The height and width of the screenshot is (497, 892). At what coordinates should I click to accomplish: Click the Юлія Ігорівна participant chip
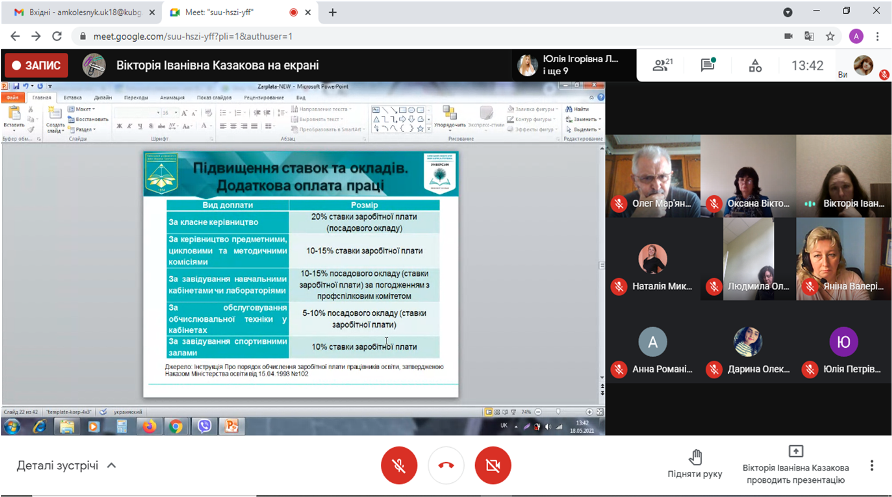coord(572,65)
